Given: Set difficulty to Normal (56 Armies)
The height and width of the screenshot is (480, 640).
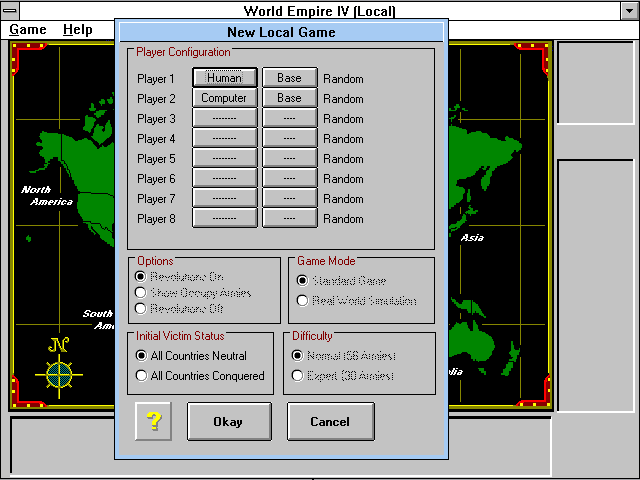Looking at the screenshot, I should pos(344,356).
